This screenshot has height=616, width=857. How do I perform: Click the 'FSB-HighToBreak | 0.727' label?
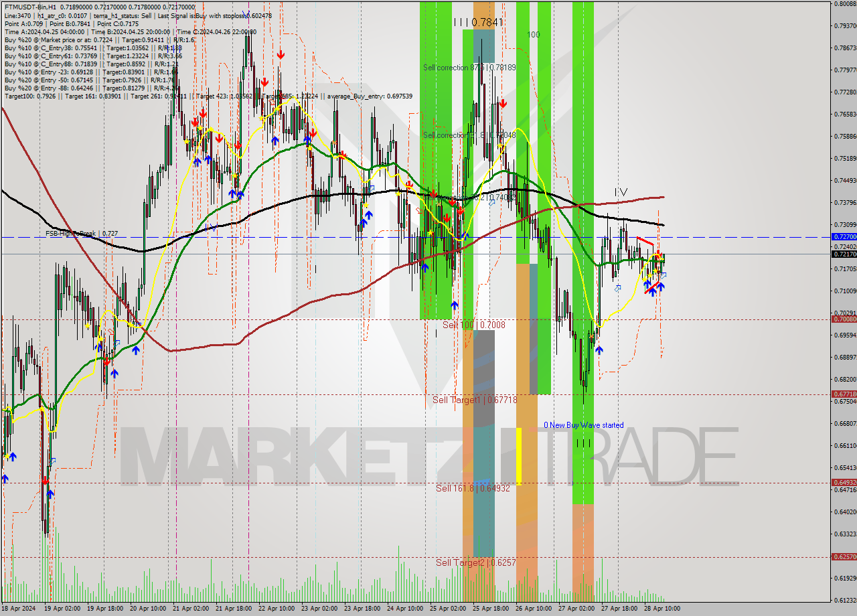coord(82,234)
